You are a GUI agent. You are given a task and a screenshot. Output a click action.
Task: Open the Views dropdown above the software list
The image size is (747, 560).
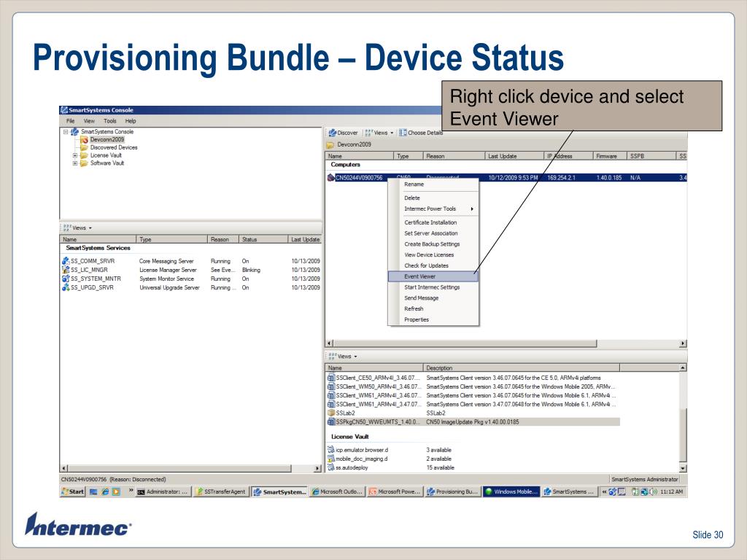pyautogui.click(x=343, y=356)
